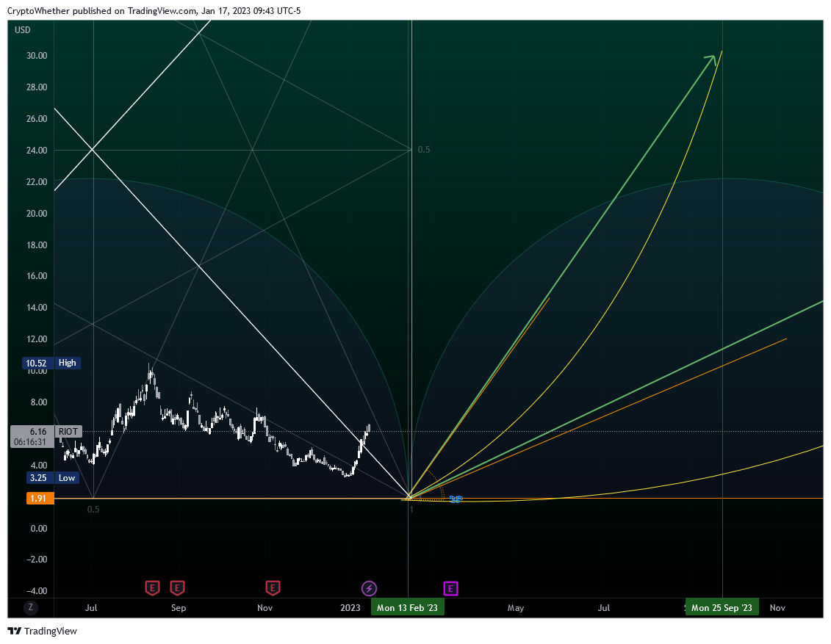
Task: Click the leftmost red earnings E marker
Action: coord(152,588)
